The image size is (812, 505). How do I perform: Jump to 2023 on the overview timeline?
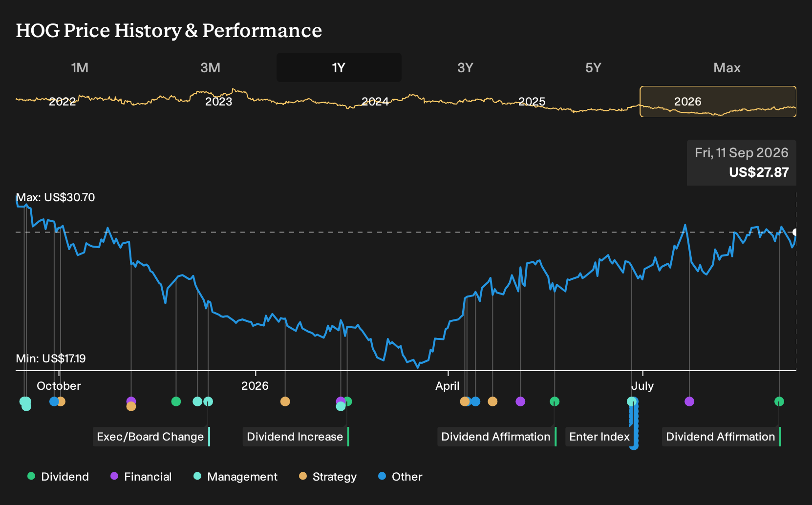[218, 102]
